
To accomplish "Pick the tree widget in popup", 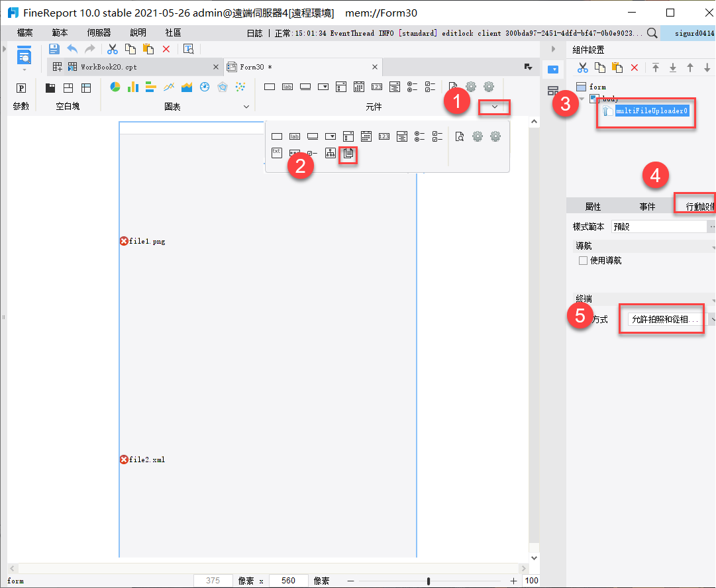I will (x=331, y=153).
